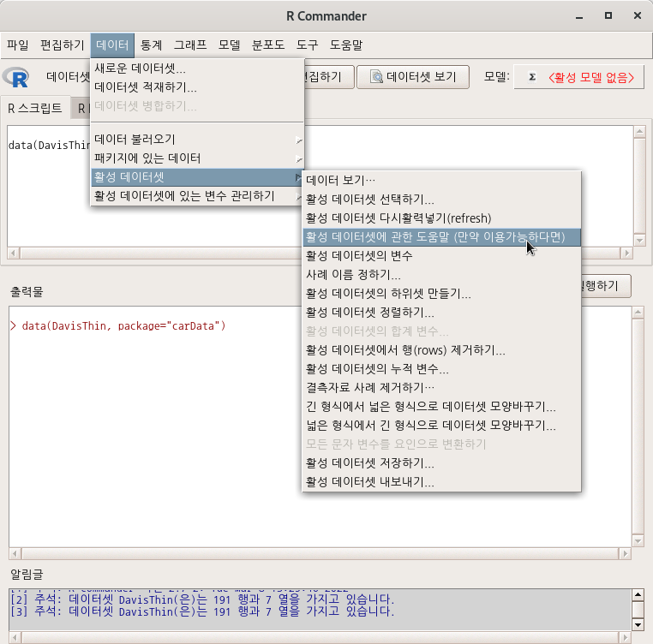Click the sigma model icon
Image resolution: width=653 pixels, height=644 pixels.
point(532,77)
